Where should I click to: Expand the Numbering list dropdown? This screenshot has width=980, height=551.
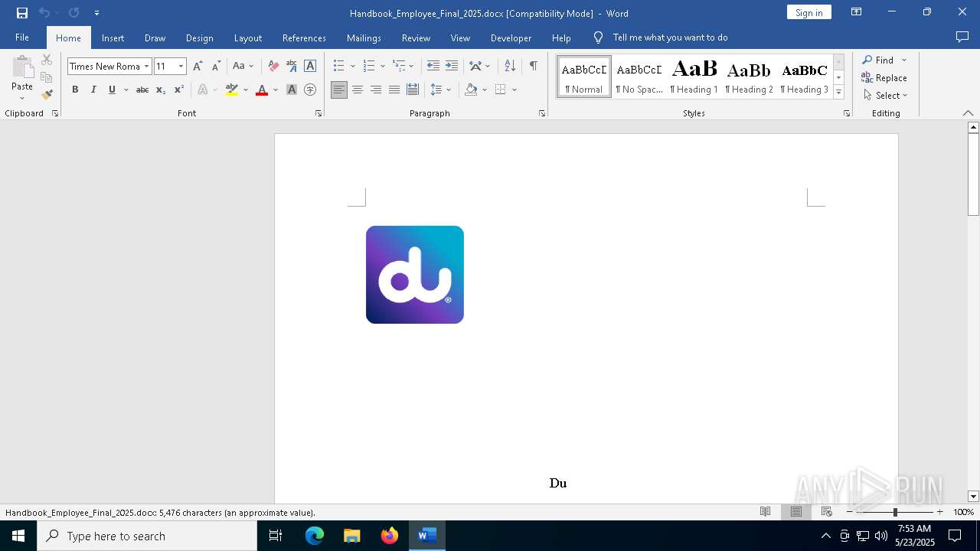383,66
